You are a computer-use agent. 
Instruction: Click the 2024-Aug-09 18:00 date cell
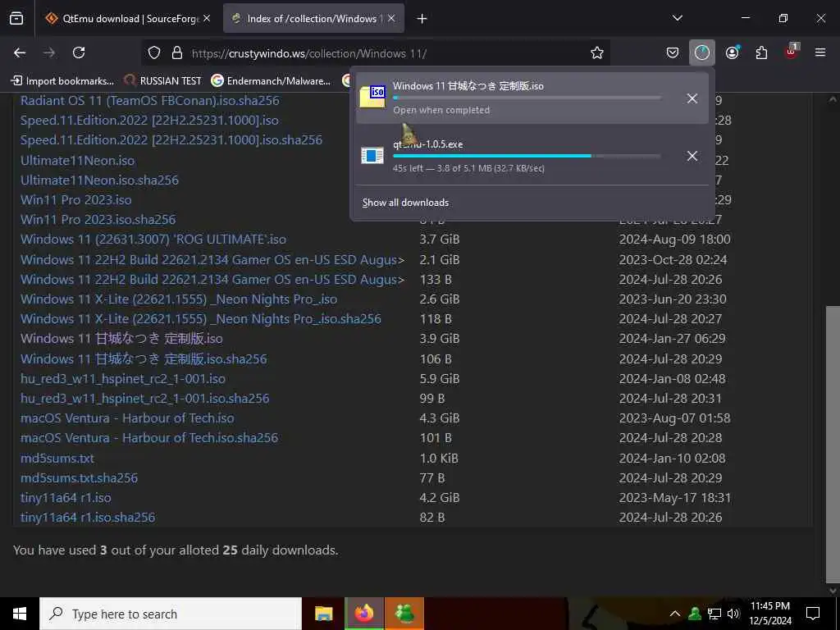(674, 240)
